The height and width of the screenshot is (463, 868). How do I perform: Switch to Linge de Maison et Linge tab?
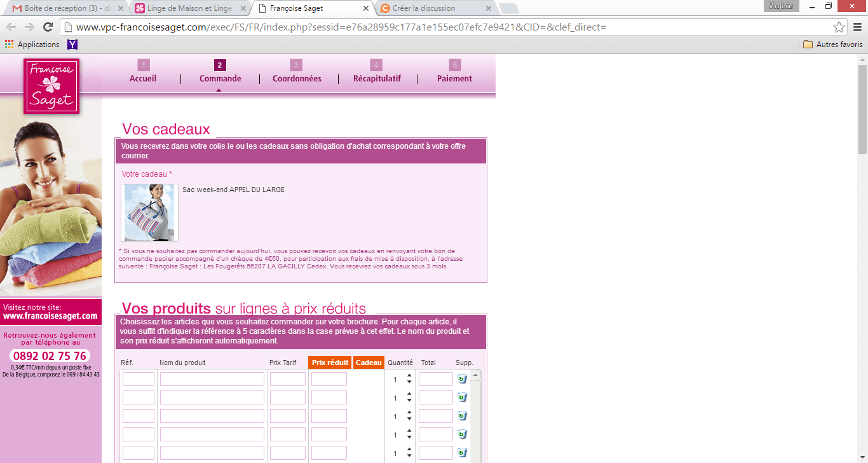coord(189,8)
